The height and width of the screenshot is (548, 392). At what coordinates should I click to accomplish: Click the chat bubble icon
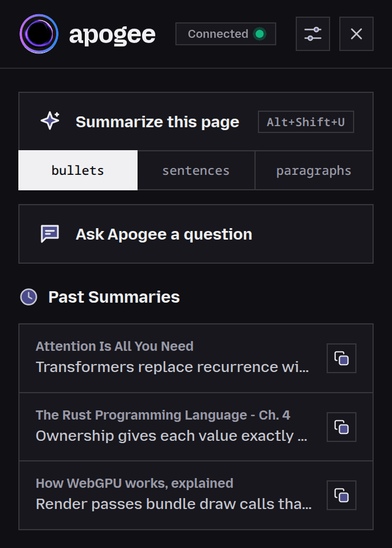point(50,233)
